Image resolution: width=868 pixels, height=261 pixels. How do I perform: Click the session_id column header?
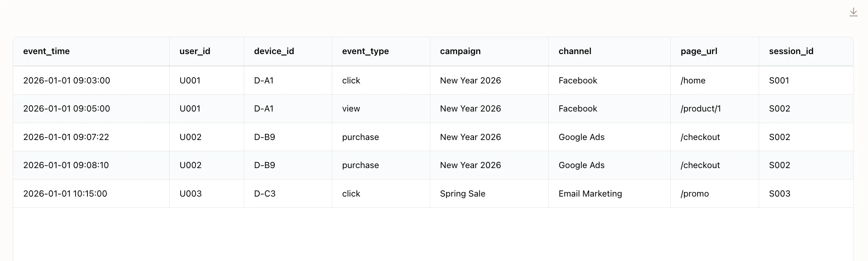791,51
